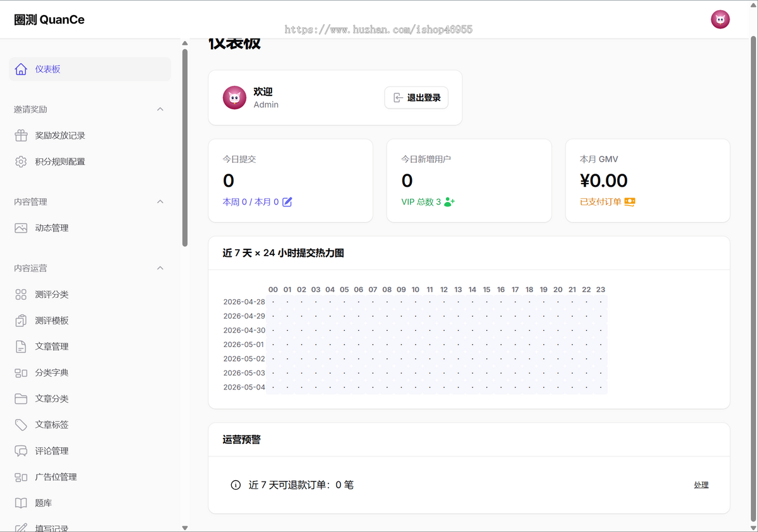This screenshot has width=758, height=532.
Task: Click the chat bubble icon for 评论管理
Action: click(21, 451)
